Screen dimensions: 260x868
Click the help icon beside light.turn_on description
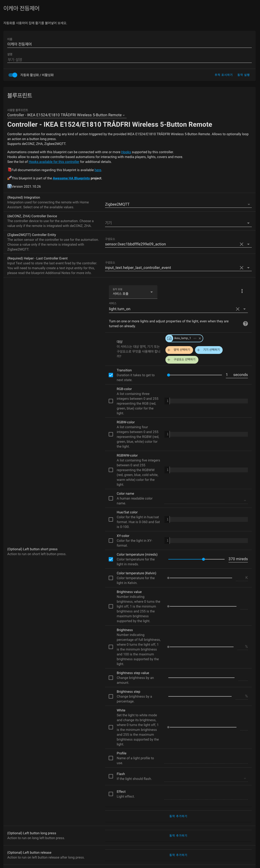(245, 324)
